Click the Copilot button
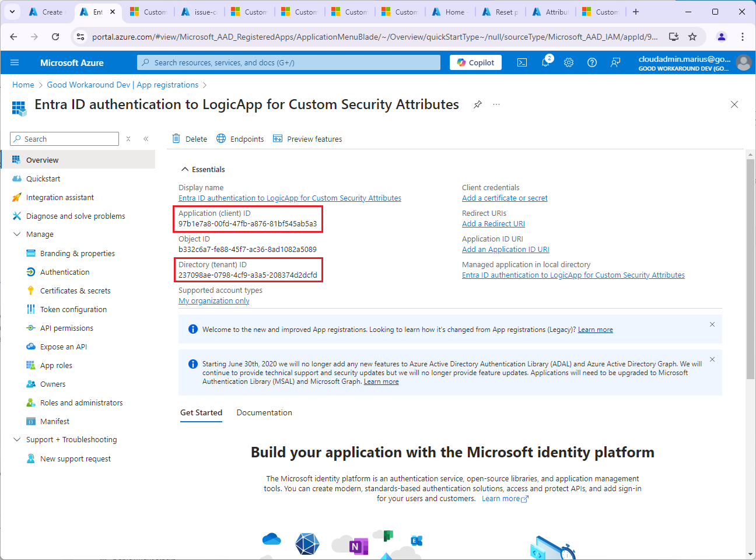The width and height of the screenshot is (756, 560). (x=475, y=62)
